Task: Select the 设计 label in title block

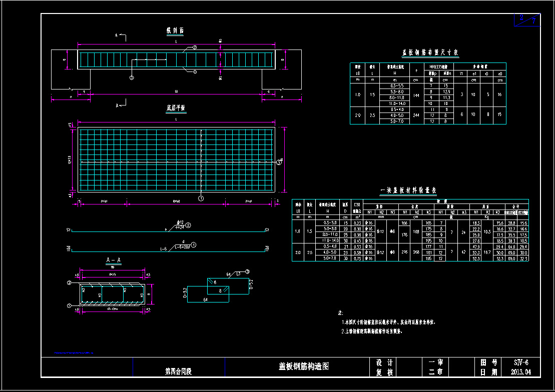Action: point(384,362)
